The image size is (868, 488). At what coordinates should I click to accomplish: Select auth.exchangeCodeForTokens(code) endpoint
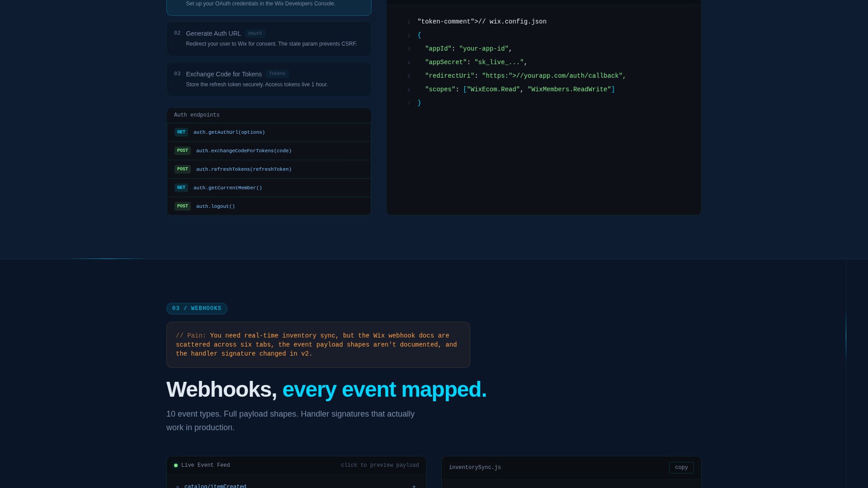(269, 151)
